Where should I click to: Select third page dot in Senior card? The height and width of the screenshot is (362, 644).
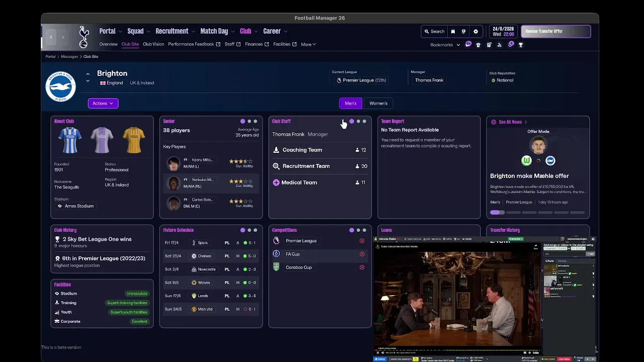255,121
